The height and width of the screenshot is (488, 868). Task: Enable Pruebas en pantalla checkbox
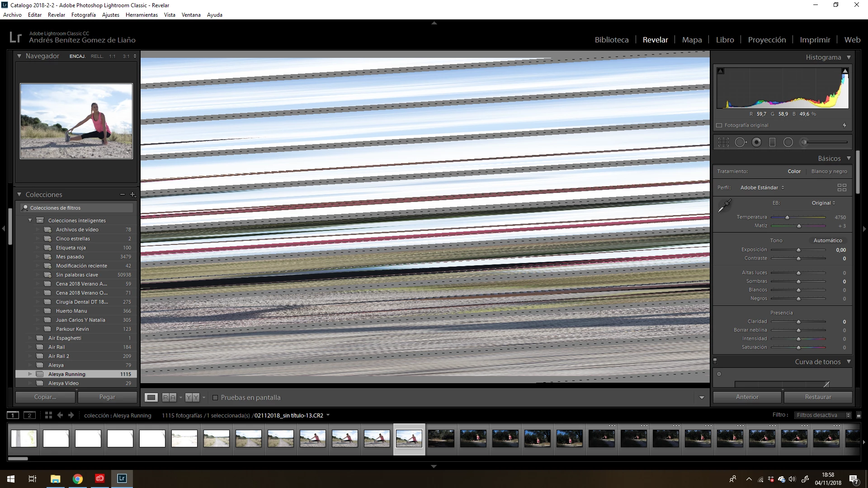point(215,398)
